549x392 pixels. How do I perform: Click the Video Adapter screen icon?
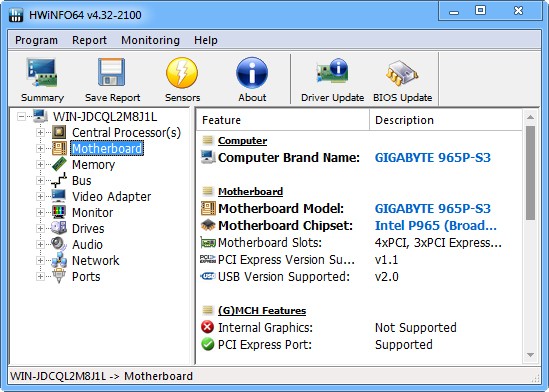tap(58, 196)
